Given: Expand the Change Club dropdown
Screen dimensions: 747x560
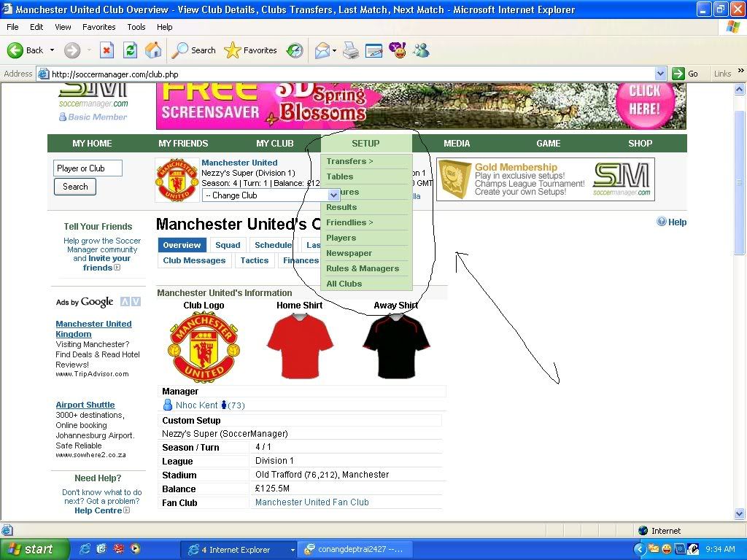Looking at the screenshot, I should click(x=333, y=195).
